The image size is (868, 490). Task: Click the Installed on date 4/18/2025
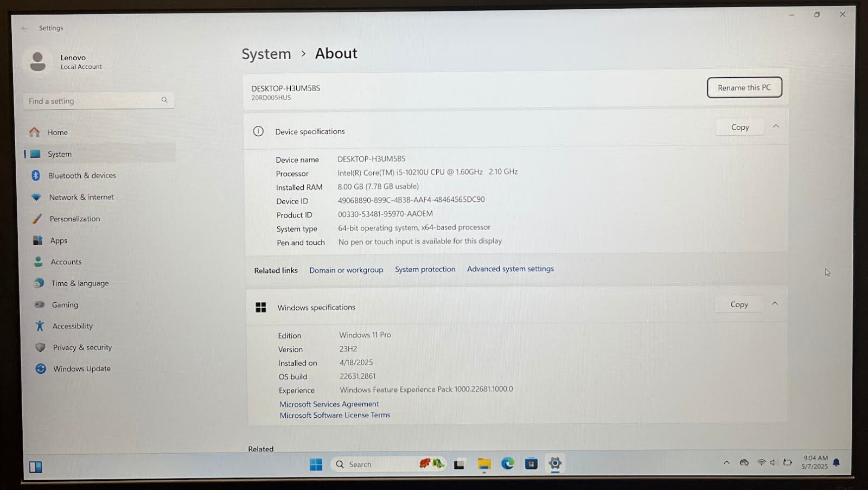coord(356,362)
